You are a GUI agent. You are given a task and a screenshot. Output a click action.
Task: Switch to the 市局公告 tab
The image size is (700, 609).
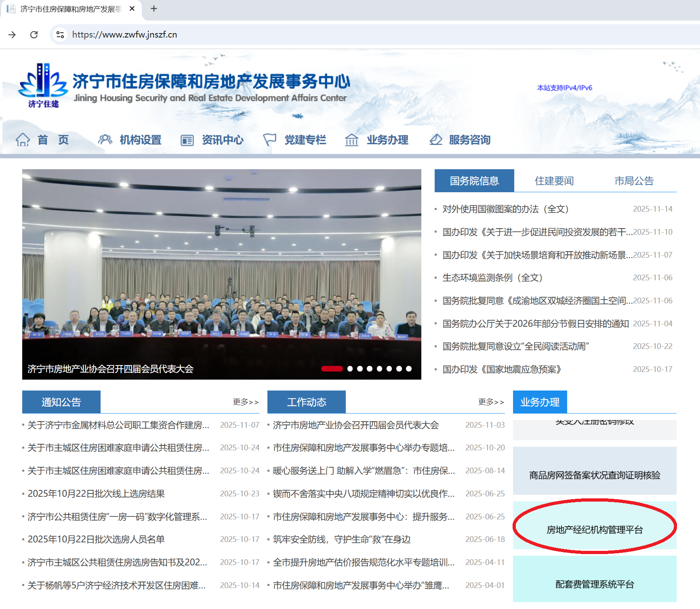tap(634, 181)
